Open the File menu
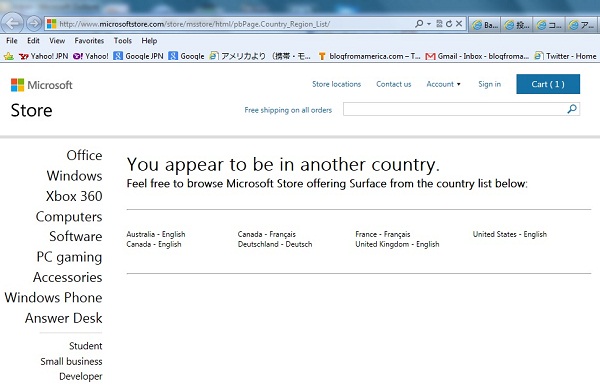 tap(11, 41)
